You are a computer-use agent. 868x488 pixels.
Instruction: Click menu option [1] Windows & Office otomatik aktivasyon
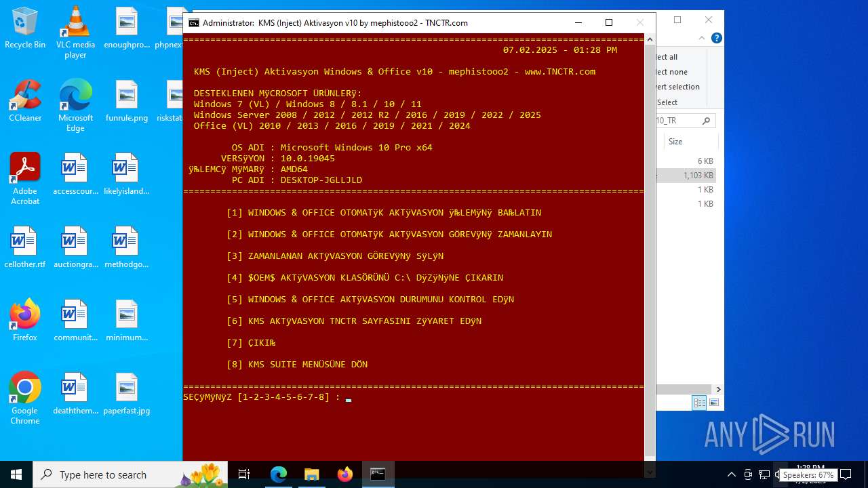[384, 213]
